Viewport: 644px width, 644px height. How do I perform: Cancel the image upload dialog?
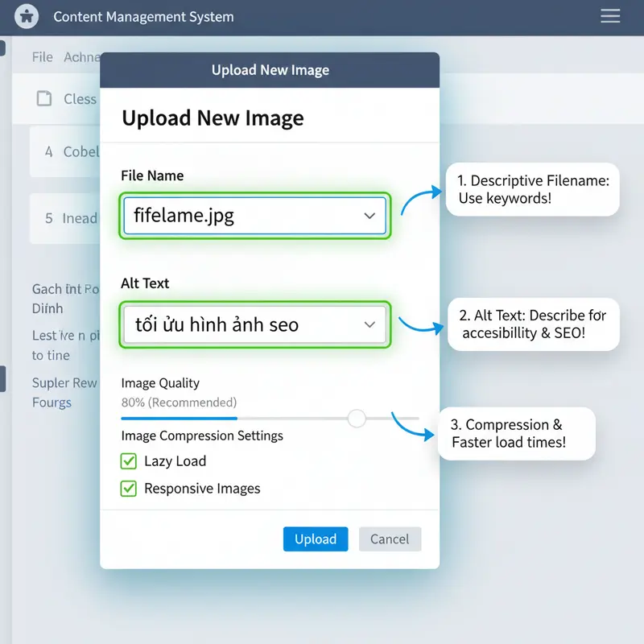click(390, 539)
